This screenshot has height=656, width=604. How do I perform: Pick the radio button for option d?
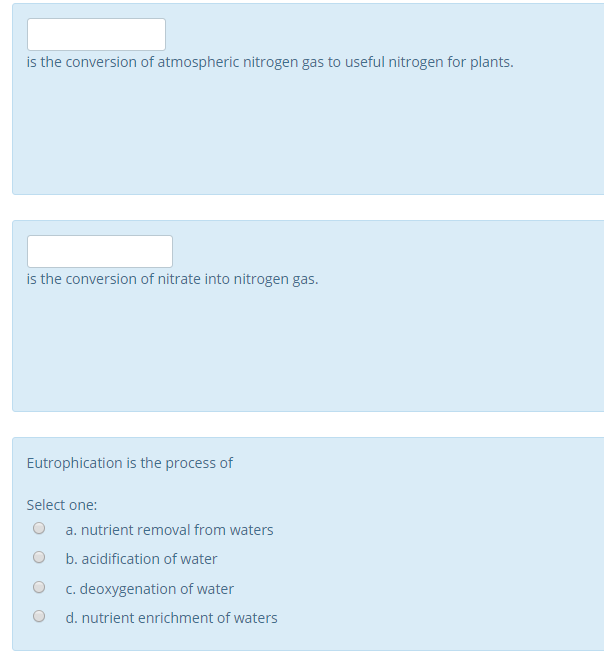click(39, 617)
